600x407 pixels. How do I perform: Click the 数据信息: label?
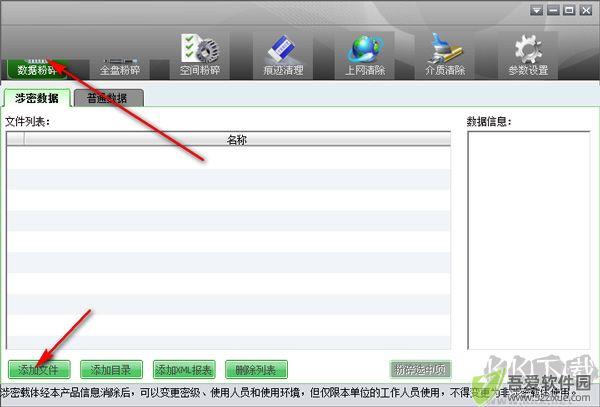click(489, 122)
